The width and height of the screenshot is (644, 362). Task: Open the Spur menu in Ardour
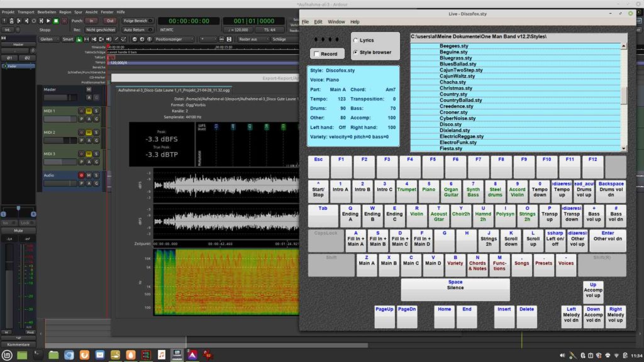coord(78,13)
